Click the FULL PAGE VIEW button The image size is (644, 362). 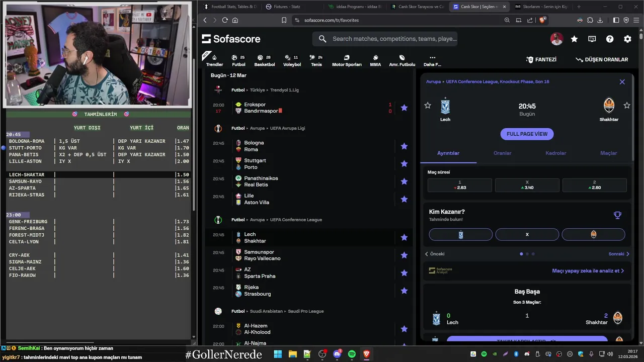(527, 134)
